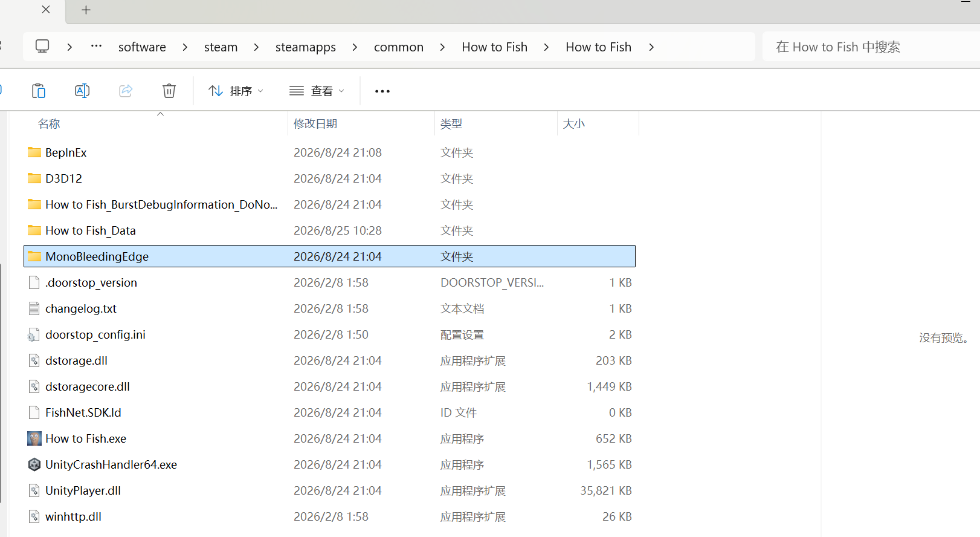The height and width of the screenshot is (537, 980).
Task: Select the file name How to Fish.exe
Action: pyautogui.click(x=86, y=438)
